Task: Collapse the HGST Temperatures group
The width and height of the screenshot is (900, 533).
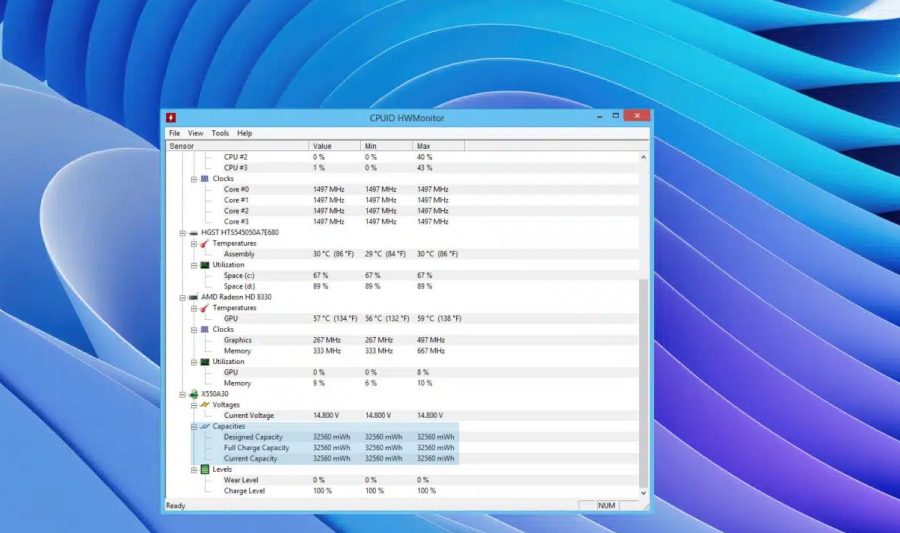Action: pos(194,244)
